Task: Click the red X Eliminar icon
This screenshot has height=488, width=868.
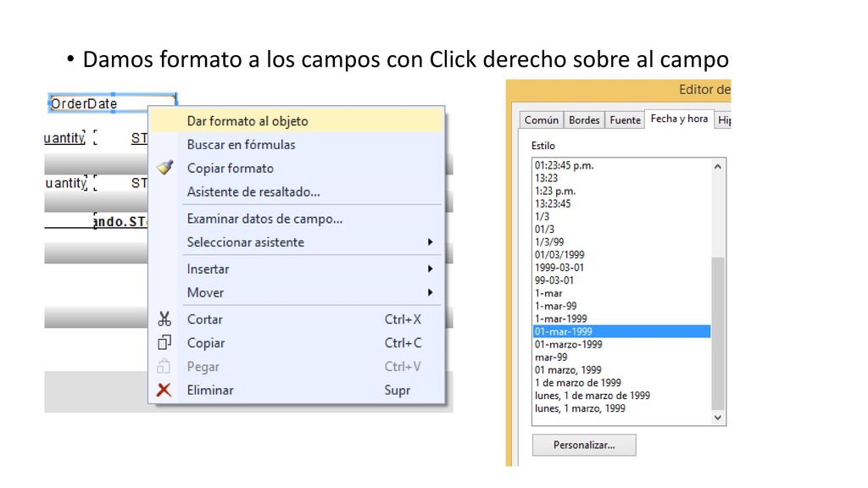Action: click(x=164, y=390)
